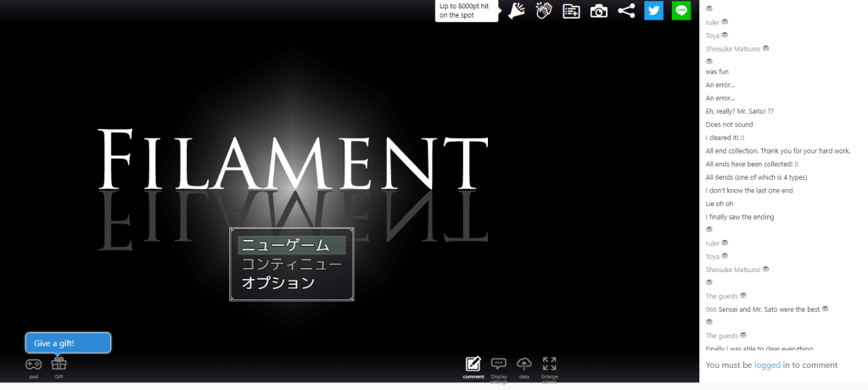Click the 'Give a gift!' tooltip
The height and width of the screenshot is (390, 868).
pyautogui.click(x=68, y=343)
